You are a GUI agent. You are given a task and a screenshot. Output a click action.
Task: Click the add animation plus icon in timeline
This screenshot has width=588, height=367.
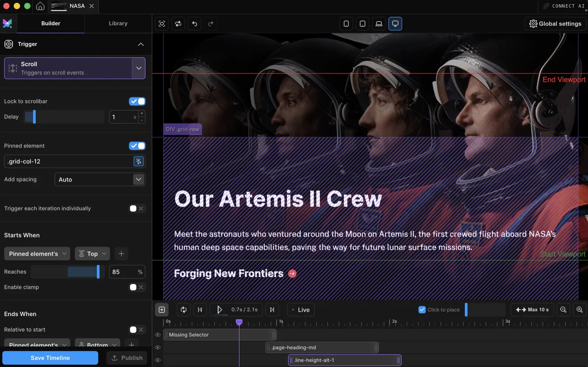pyautogui.click(x=162, y=310)
